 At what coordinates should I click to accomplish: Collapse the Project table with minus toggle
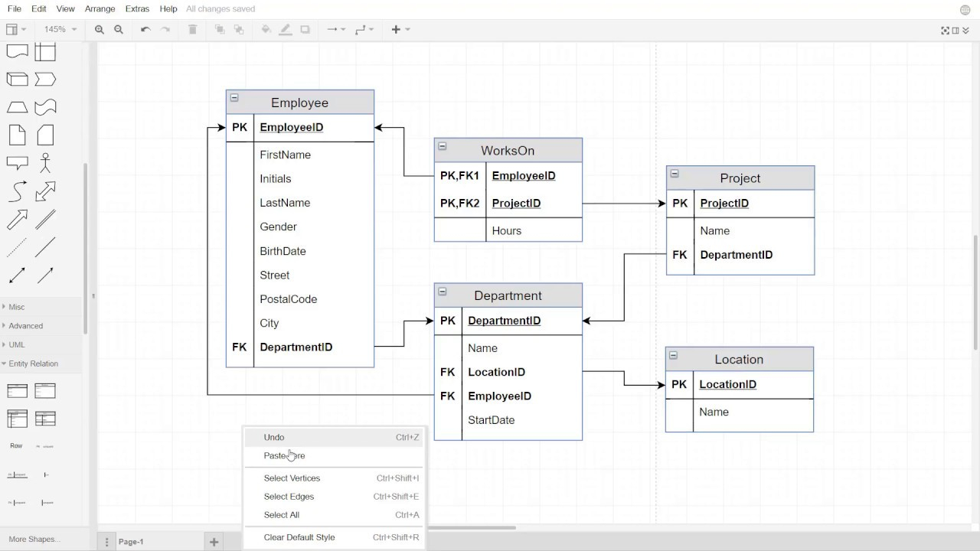tap(675, 174)
